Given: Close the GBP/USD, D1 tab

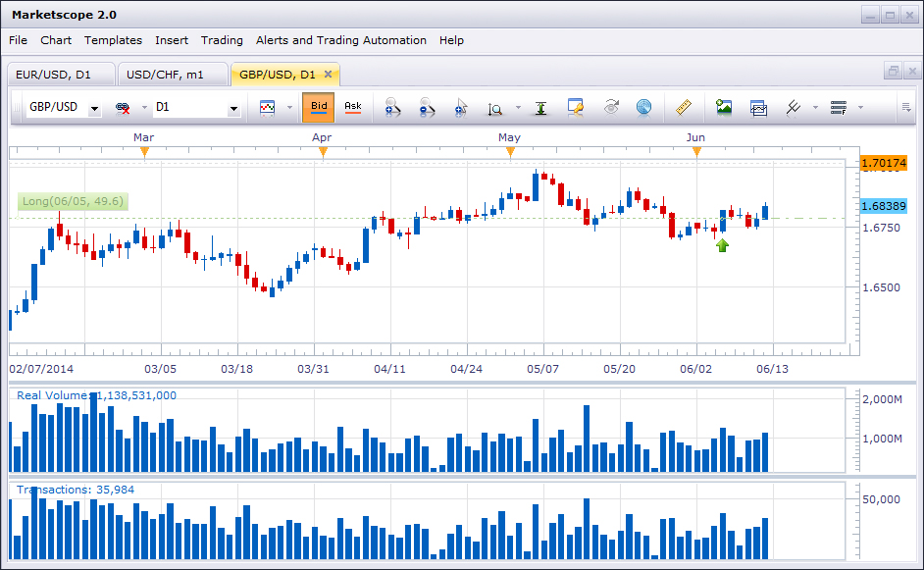Looking at the screenshot, I should tap(328, 75).
